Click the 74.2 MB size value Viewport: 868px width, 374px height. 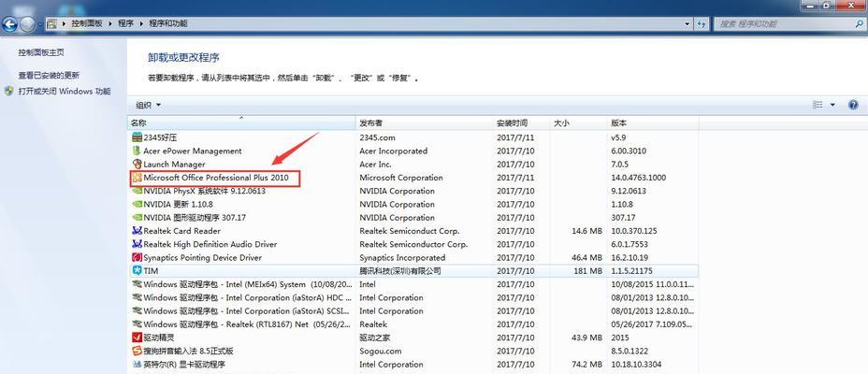point(586,364)
